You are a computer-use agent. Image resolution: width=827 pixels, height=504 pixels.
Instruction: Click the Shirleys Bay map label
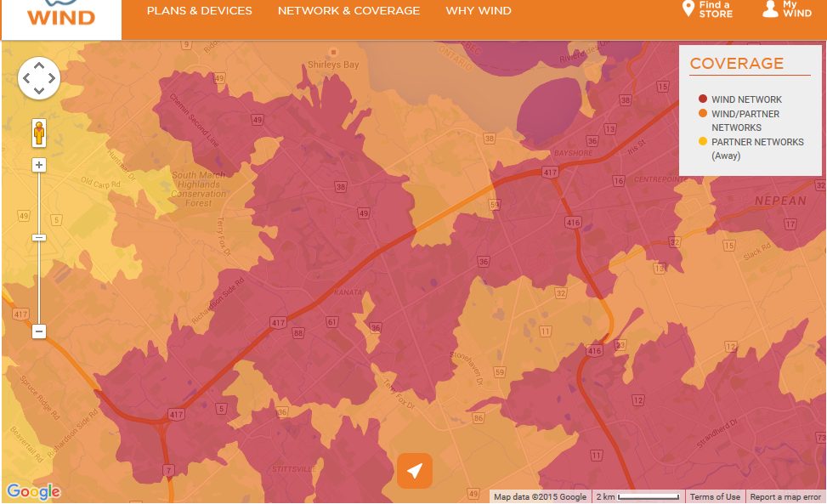click(333, 65)
